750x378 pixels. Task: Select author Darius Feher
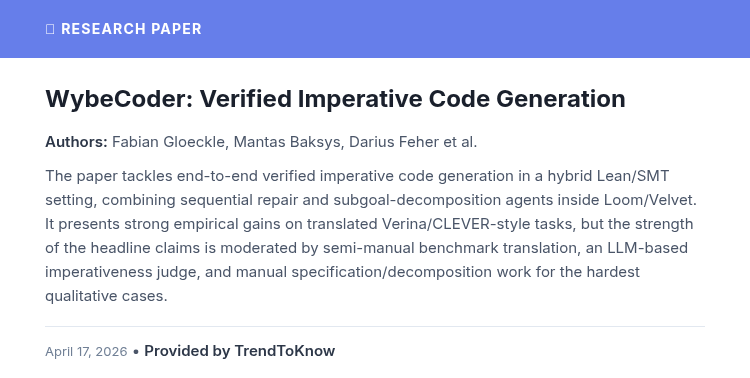394,142
